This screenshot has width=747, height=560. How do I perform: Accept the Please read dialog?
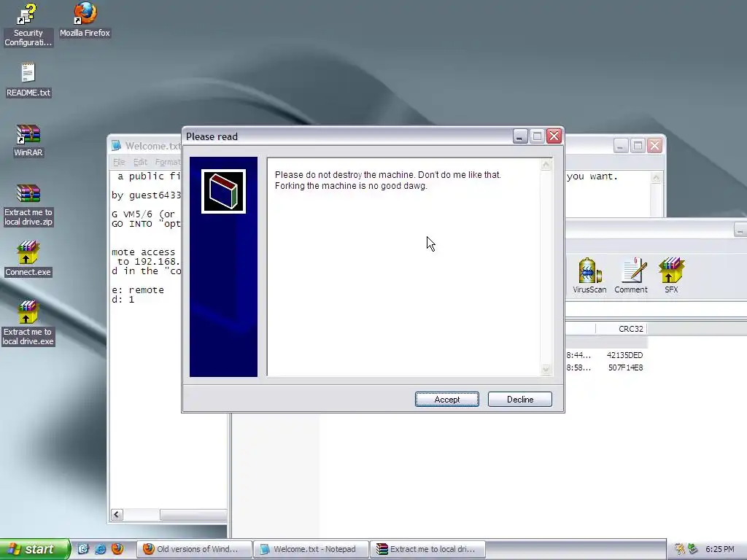(x=447, y=400)
